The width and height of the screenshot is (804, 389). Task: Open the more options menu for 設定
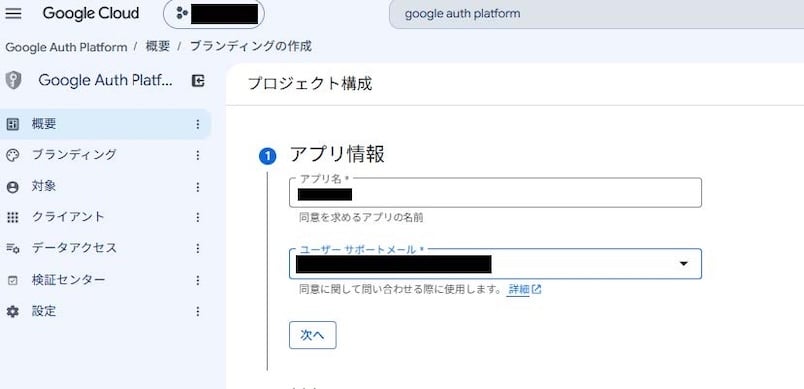(x=198, y=312)
